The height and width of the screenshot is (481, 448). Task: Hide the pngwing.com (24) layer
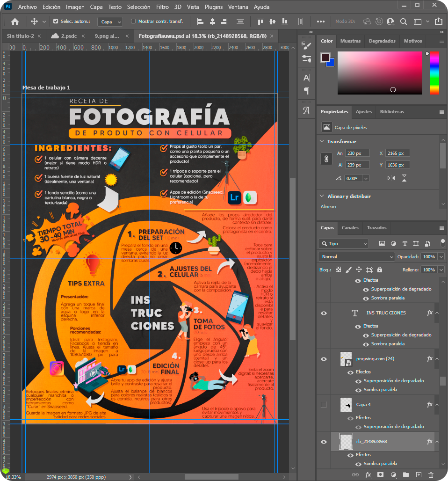pyautogui.click(x=324, y=359)
